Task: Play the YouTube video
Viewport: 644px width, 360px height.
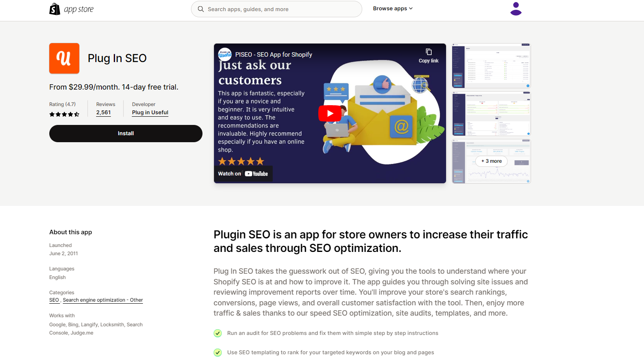Action: (x=330, y=113)
